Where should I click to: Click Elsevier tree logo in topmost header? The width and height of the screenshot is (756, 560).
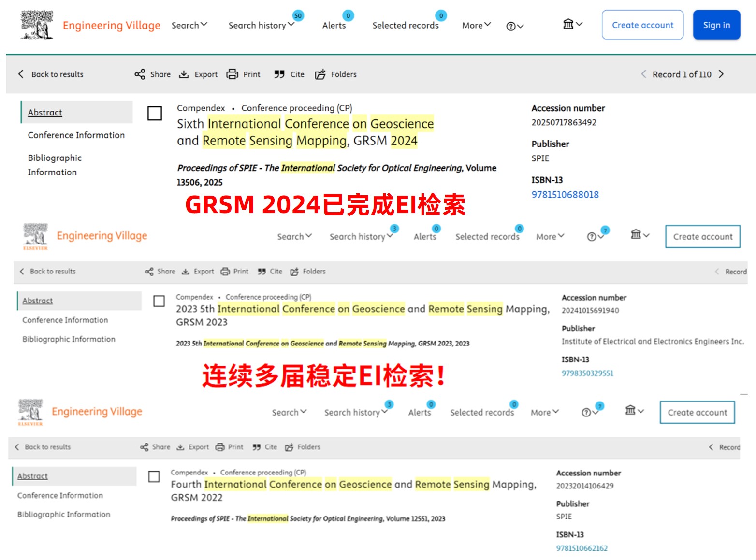click(x=37, y=25)
